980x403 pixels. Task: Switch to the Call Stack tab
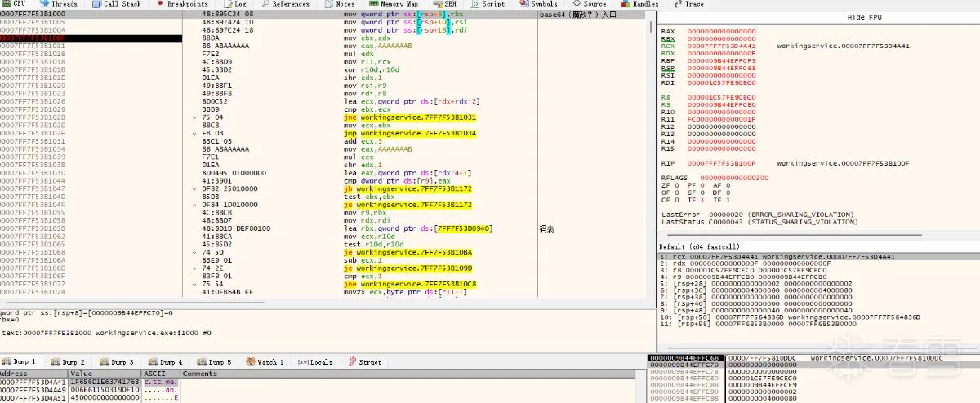(x=117, y=4)
